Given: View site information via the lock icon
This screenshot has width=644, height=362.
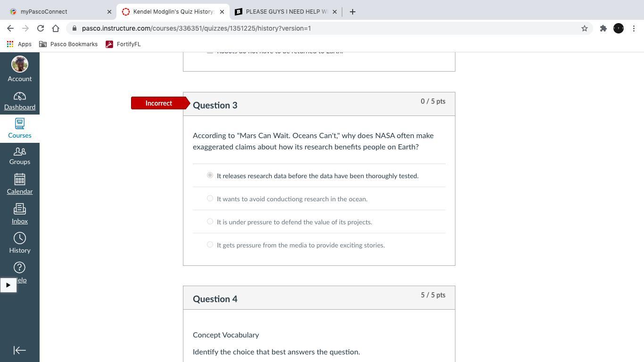Looking at the screenshot, I should coord(74,28).
